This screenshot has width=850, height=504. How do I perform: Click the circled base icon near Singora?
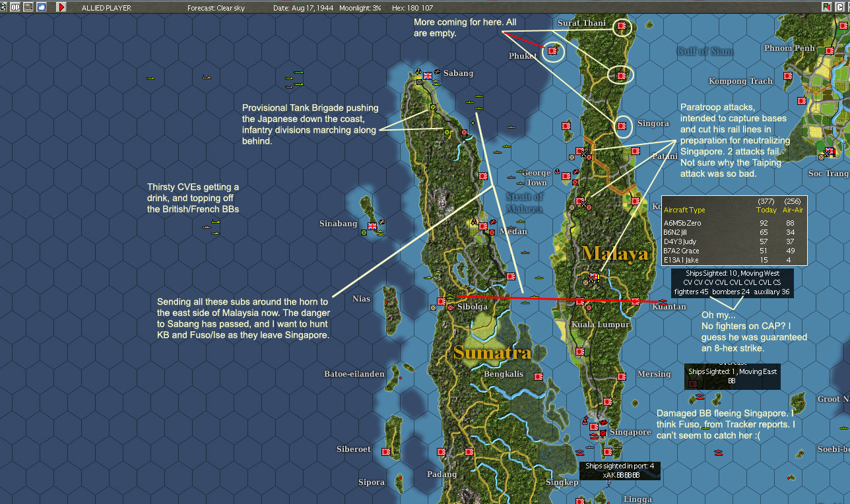point(621,125)
